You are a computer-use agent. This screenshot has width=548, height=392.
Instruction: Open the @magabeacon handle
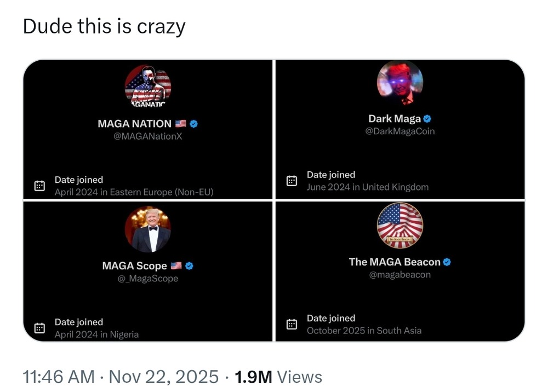(400, 275)
